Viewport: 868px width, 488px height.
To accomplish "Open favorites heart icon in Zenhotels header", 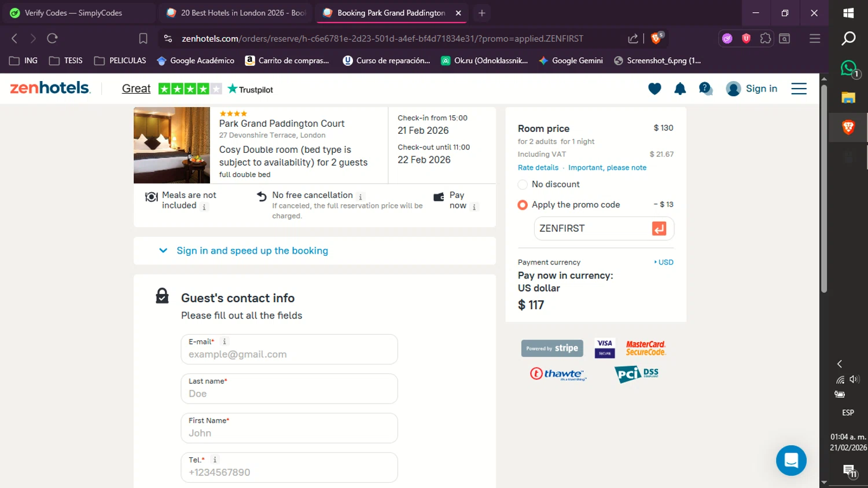I will [654, 89].
